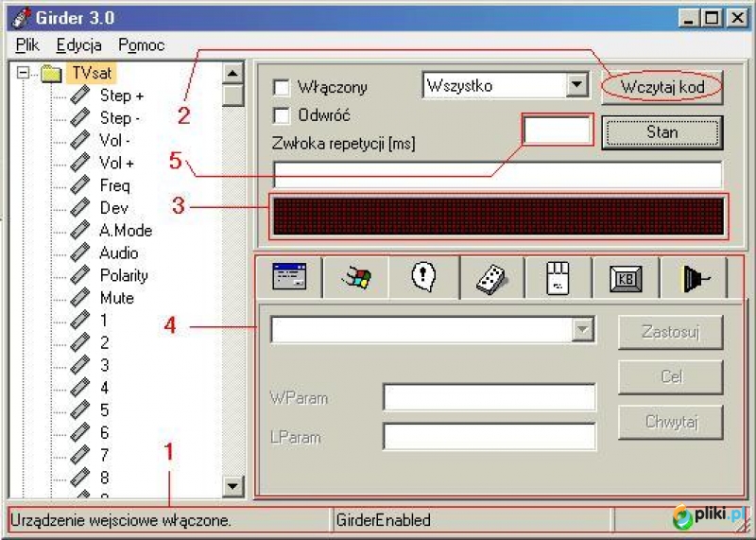756x540 pixels.
Task: Click the icon beside Step -
Action: pyautogui.click(x=80, y=117)
